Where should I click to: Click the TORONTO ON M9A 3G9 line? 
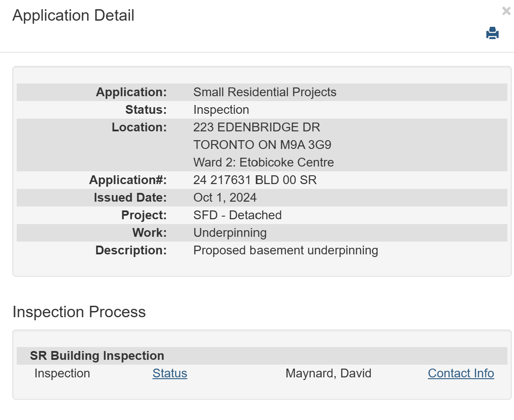coord(262,145)
